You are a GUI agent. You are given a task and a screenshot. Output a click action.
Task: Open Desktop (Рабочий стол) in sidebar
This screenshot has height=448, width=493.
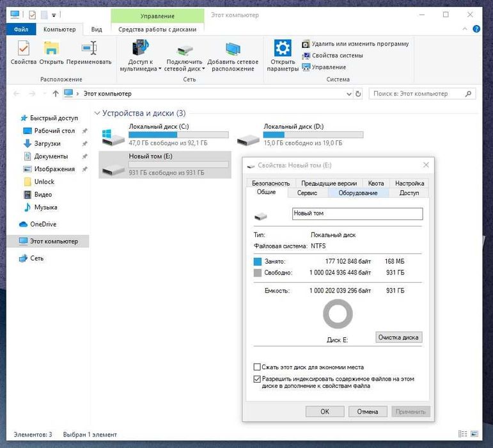pyautogui.click(x=50, y=131)
